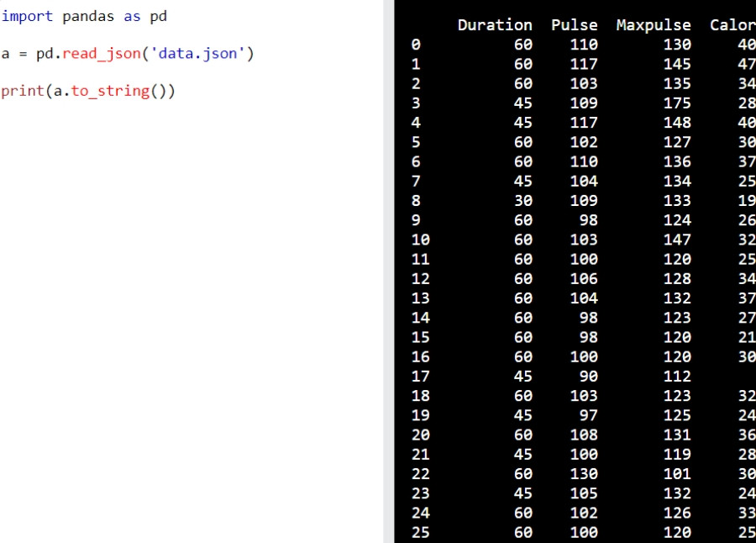Click the Pulse value 102 in row 5
756x543 pixels.
(584, 142)
